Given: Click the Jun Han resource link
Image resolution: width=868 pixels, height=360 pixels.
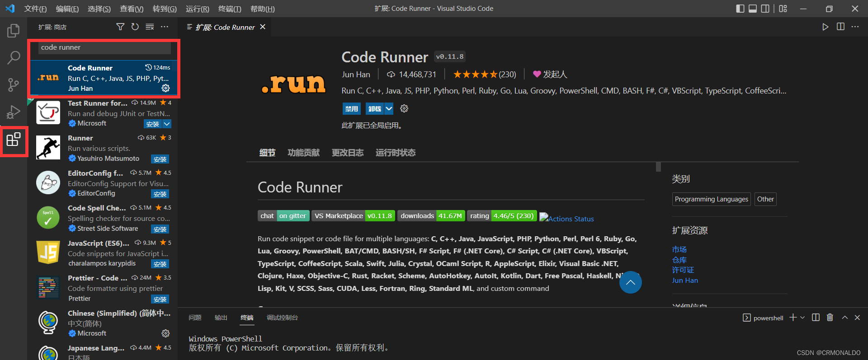Looking at the screenshot, I should click(685, 280).
